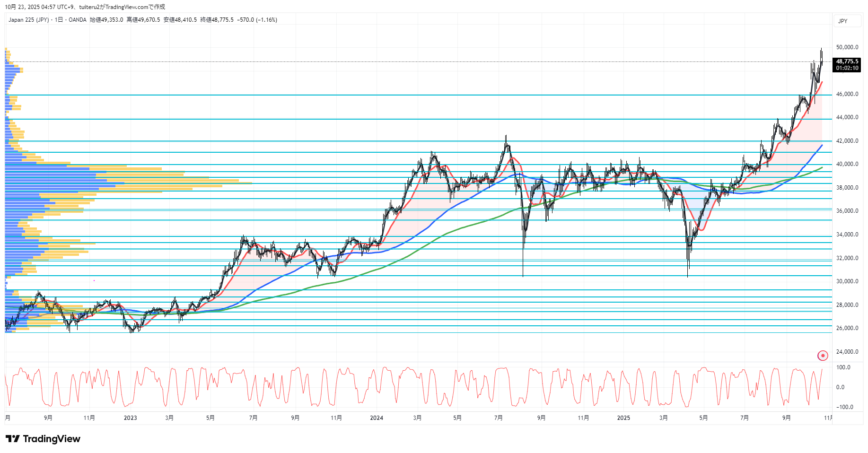
Task: Click the Japan 225 symbol title
Action: [28, 20]
